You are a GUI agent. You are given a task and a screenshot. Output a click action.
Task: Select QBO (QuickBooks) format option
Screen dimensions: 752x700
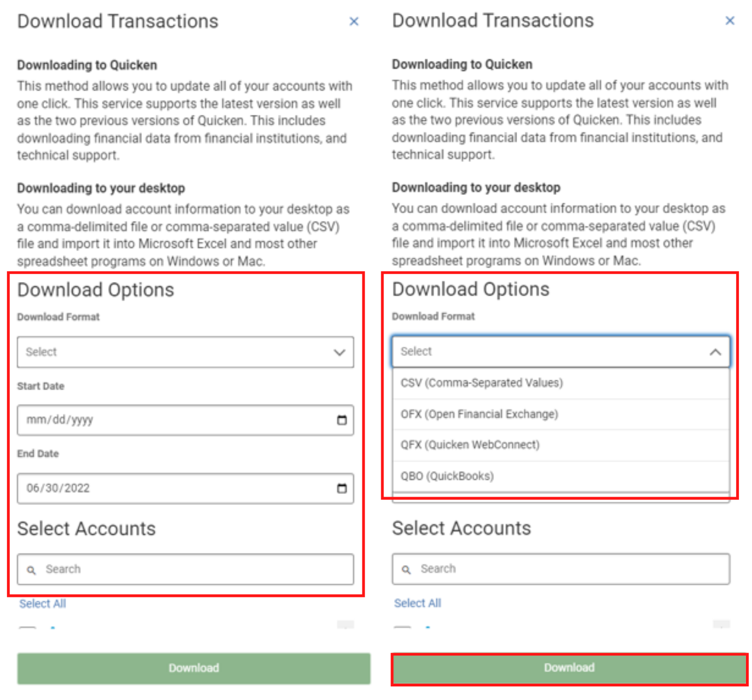447,476
